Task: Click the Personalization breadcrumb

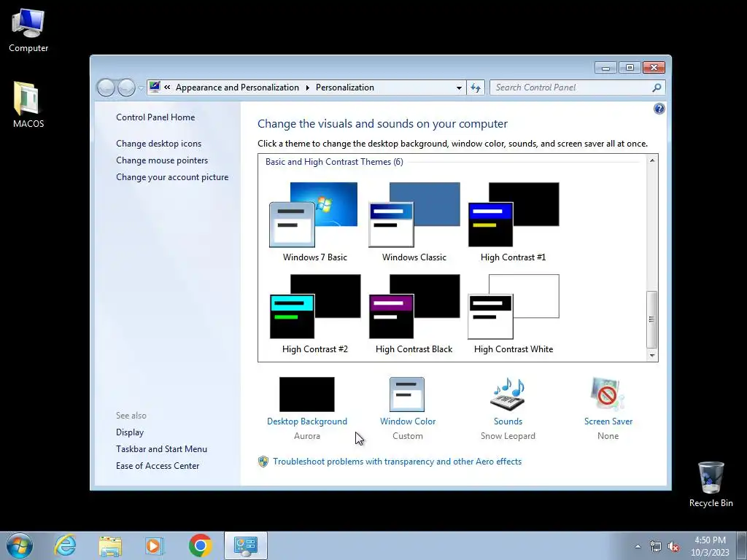Action: pyautogui.click(x=344, y=87)
